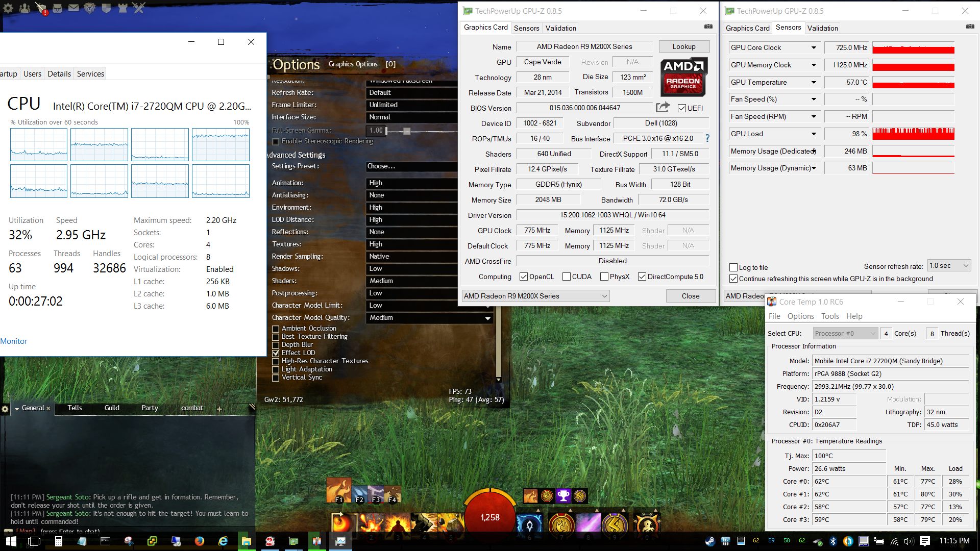Open the World vs World castle icon

[x=122, y=8]
